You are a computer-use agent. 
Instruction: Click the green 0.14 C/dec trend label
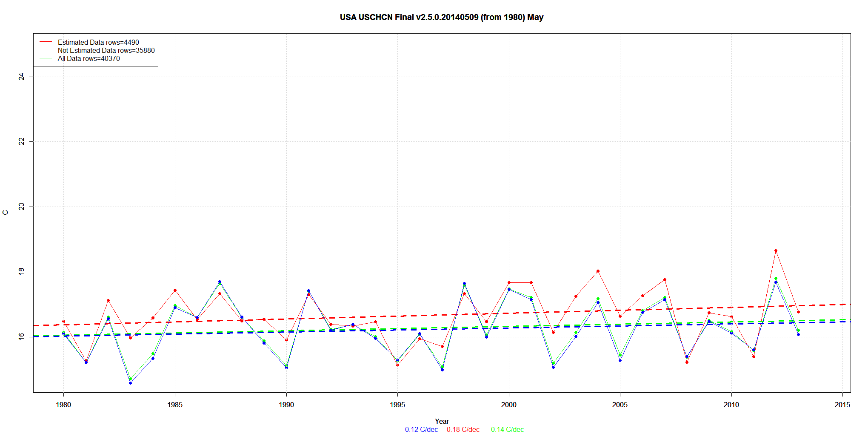[x=507, y=429]
